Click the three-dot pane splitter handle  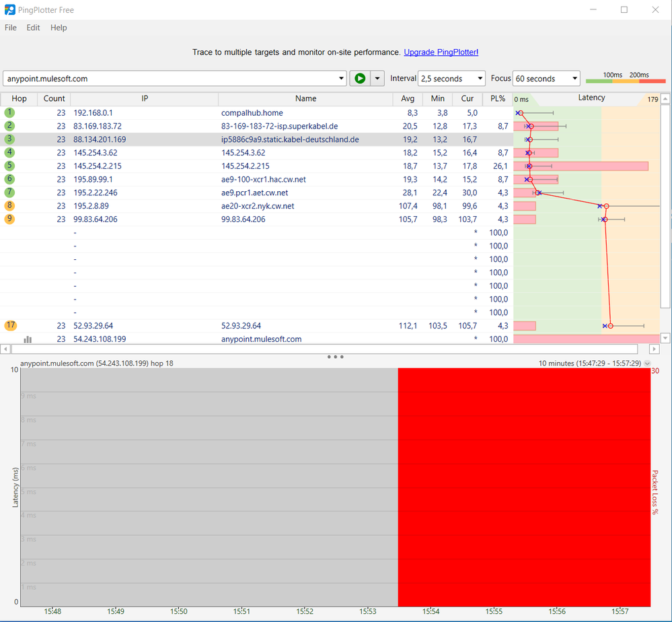click(x=335, y=357)
